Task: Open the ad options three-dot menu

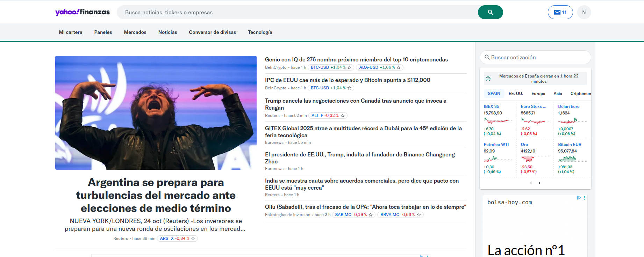Action: tap(585, 198)
